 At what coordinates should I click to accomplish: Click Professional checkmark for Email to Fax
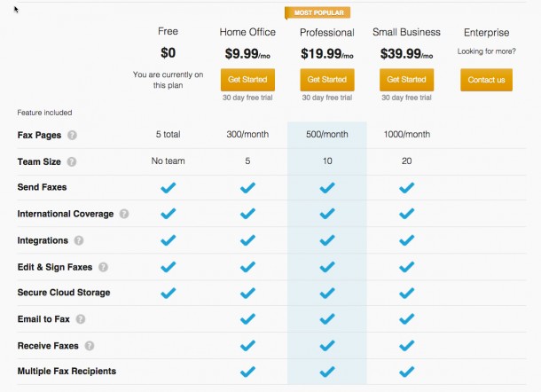tap(326, 319)
